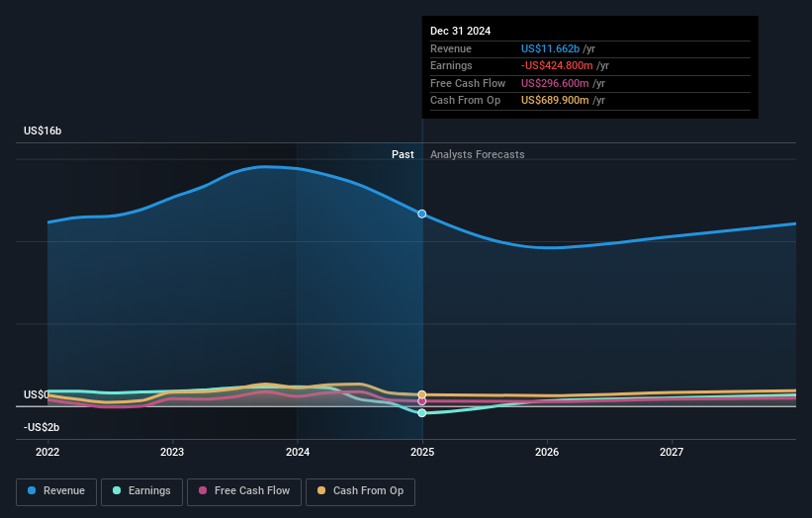
Task: Click the 2026 x-axis label
Action: (547, 453)
